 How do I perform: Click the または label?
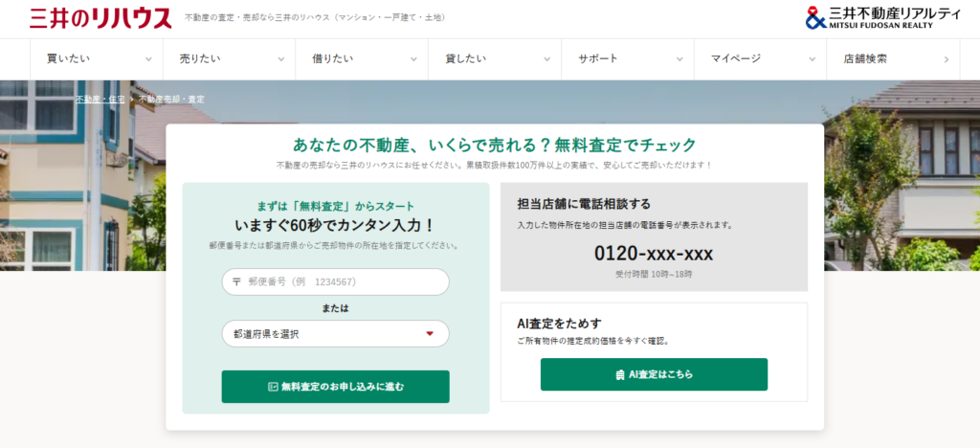(x=336, y=308)
